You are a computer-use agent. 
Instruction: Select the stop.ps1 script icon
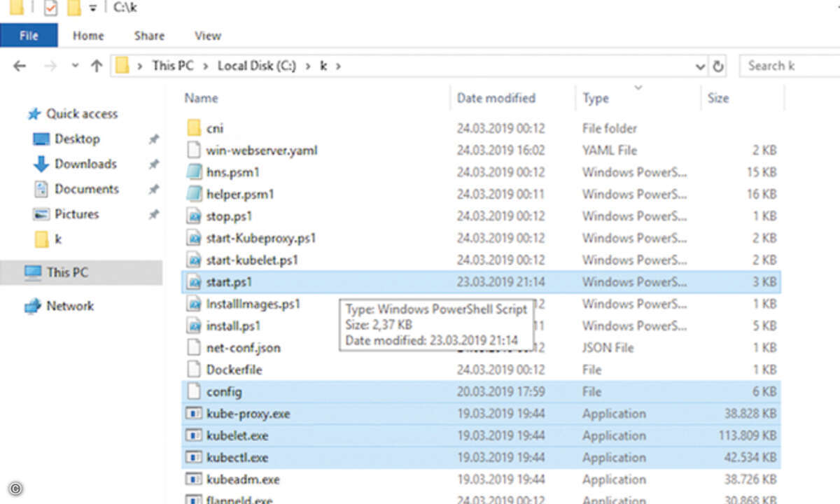pos(194,216)
